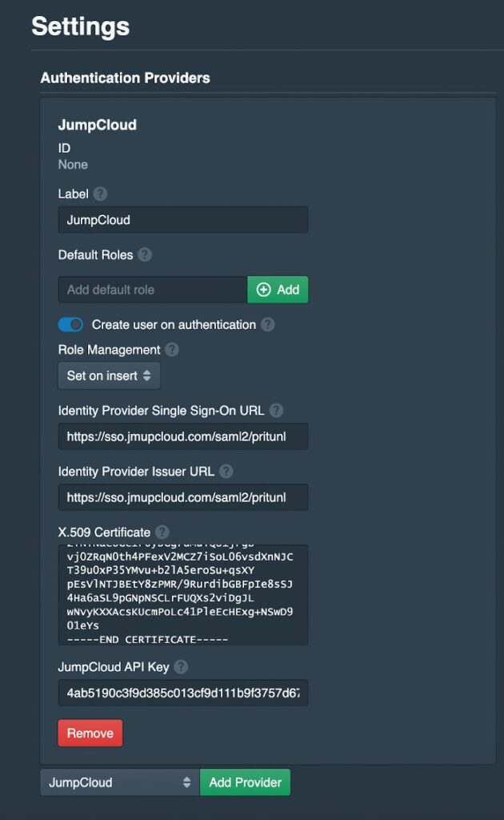The height and width of the screenshot is (820, 504).
Task: Open the Set on insert dropdown
Action: pos(109,376)
